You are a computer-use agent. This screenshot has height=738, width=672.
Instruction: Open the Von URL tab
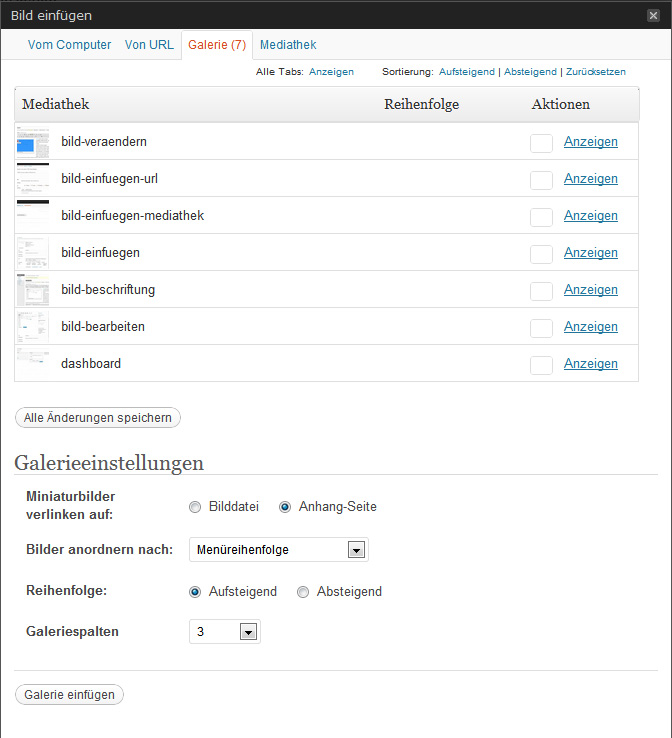[x=149, y=45]
